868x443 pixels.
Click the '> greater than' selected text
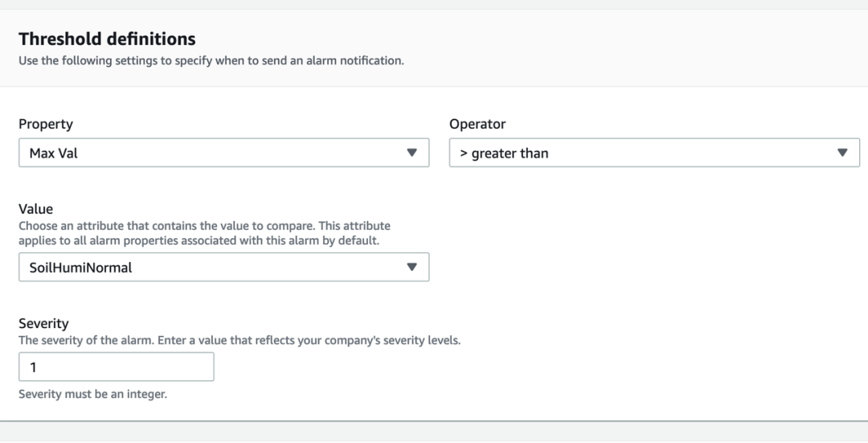pyautogui.click(x=504, y=153)
